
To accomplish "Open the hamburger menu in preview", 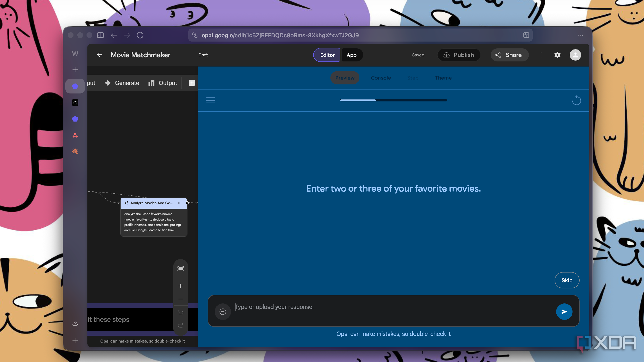I will tap(210, 100).
